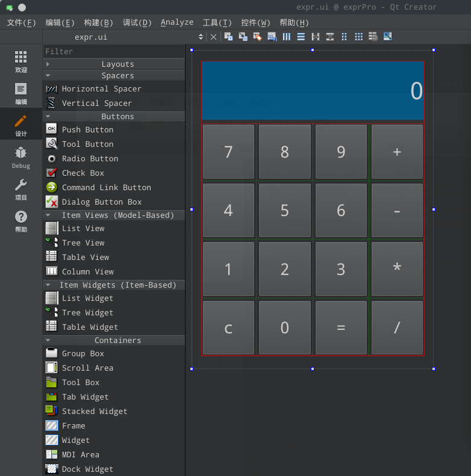471x476 pixels.
Task: Open the Projects mode wrench icon
Action: click(21, 189)
